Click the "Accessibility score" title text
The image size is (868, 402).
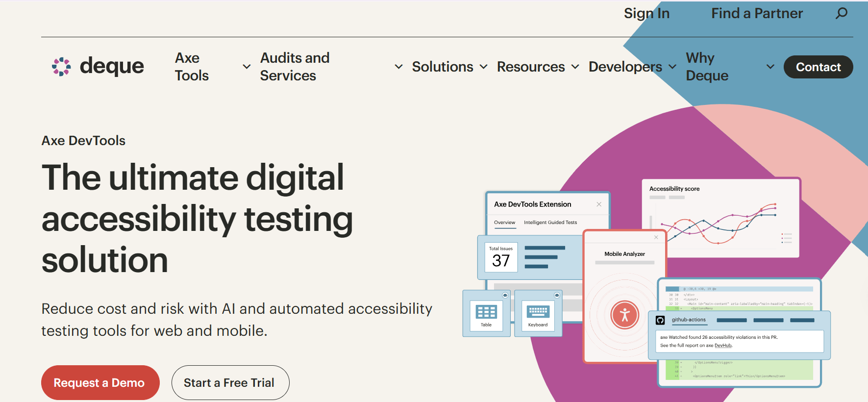pyautogui.click(x=674, y=189)
